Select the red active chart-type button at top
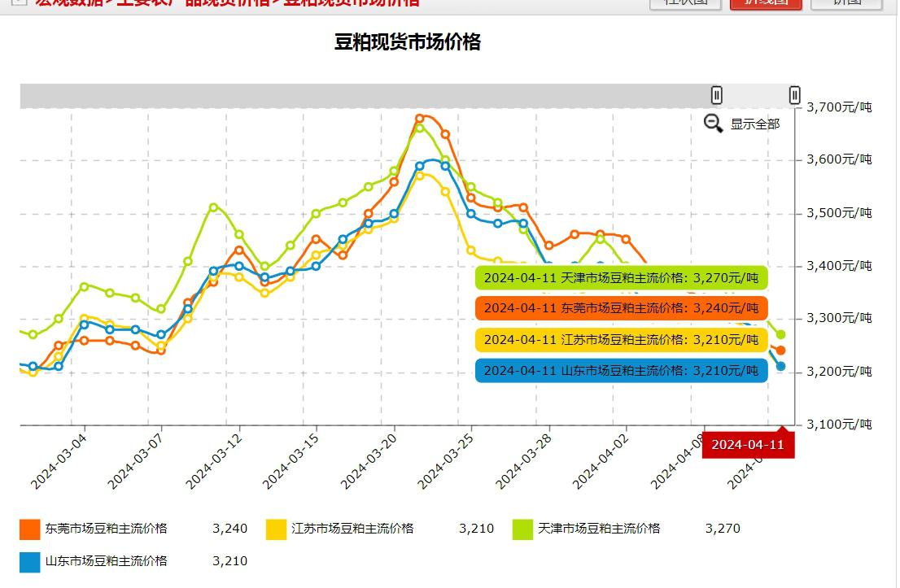Image resolution: width=900 pixels, height=588 pixels. [766, 3]
